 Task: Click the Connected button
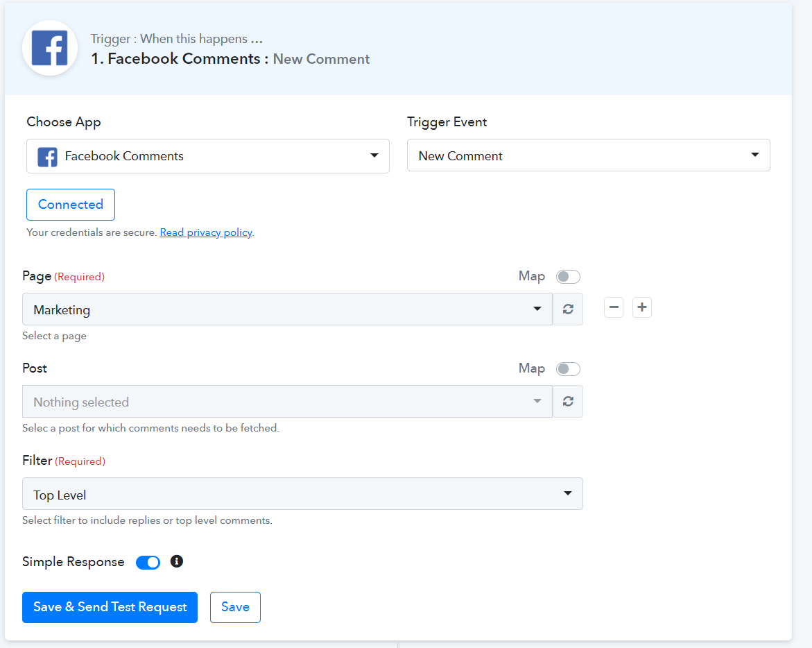coord(71,205)
